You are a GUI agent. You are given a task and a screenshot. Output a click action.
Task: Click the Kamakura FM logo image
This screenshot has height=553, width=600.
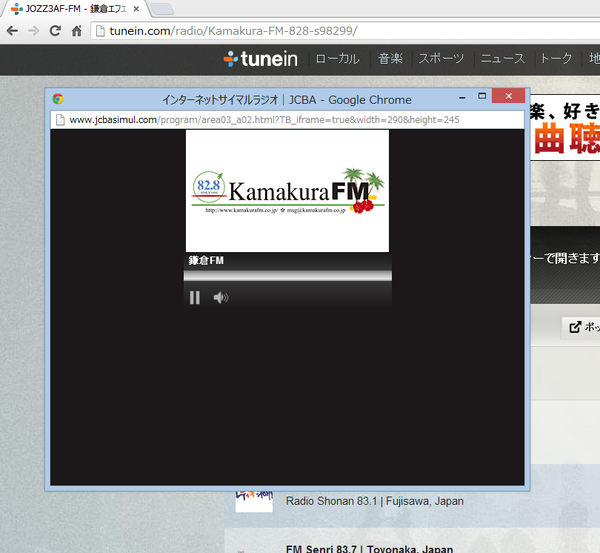point(287,191)
